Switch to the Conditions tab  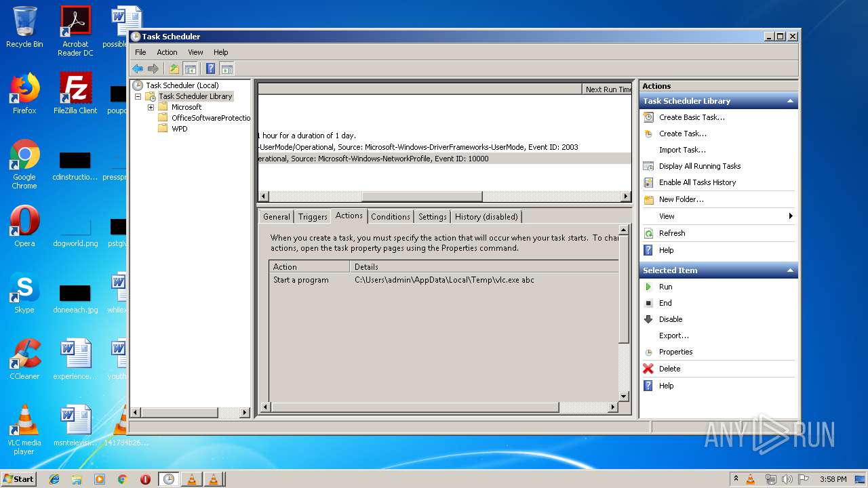coord(391,217)
